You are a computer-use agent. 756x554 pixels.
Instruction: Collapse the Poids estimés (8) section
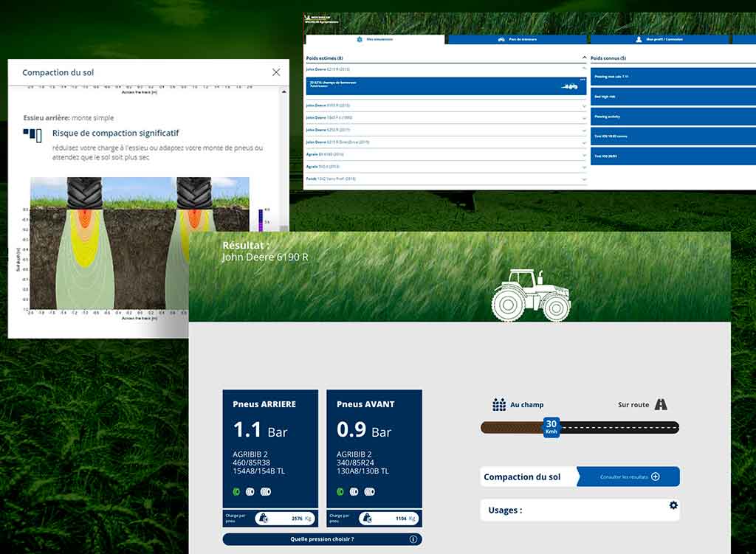tap(585, 58)
